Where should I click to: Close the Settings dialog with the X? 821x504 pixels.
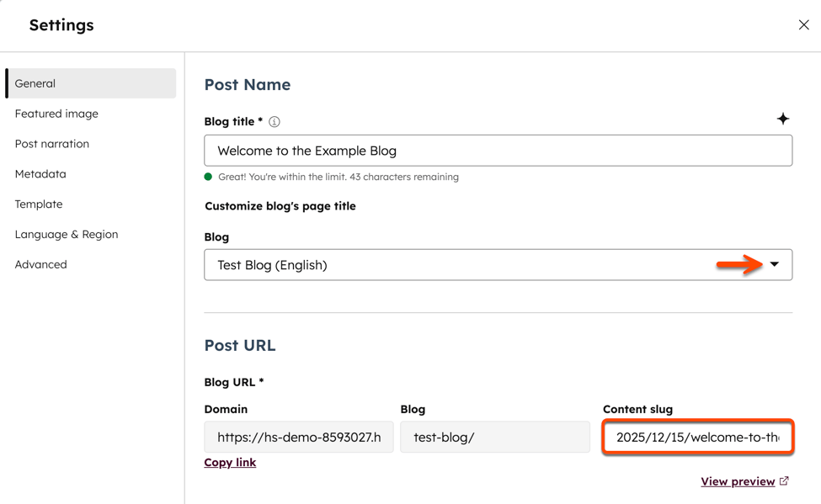click(803, 25)
